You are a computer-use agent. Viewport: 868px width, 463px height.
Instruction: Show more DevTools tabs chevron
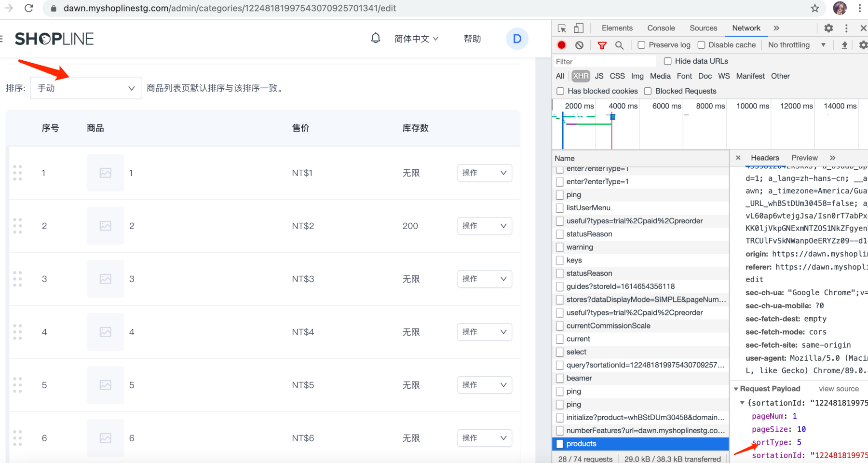tap(776, 28)
